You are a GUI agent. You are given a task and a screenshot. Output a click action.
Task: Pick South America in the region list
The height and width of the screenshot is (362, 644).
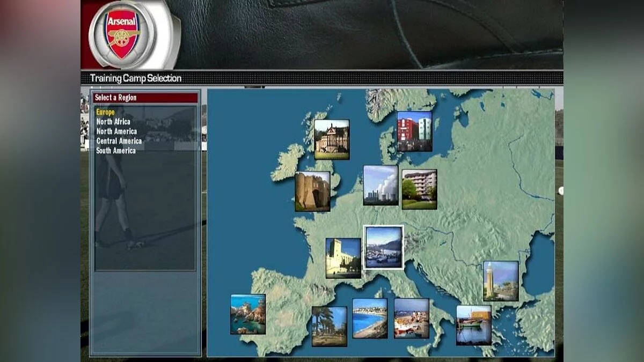click(116, 151)
